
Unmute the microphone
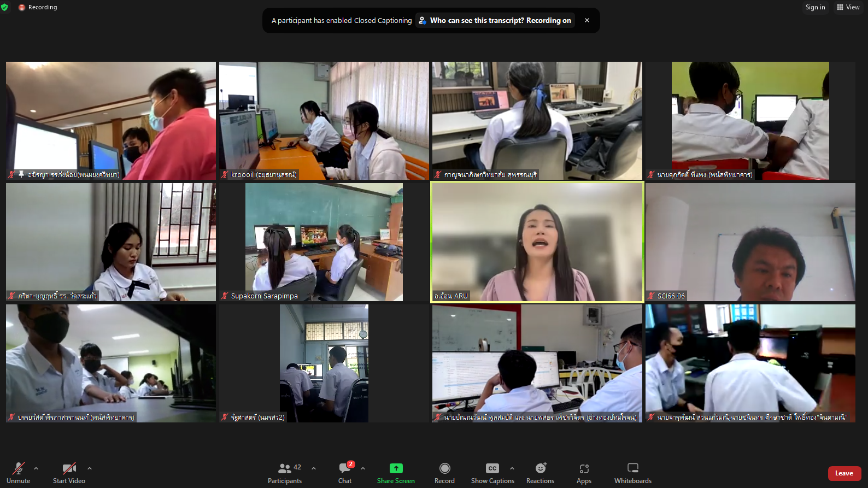click(x=18, y=473)
